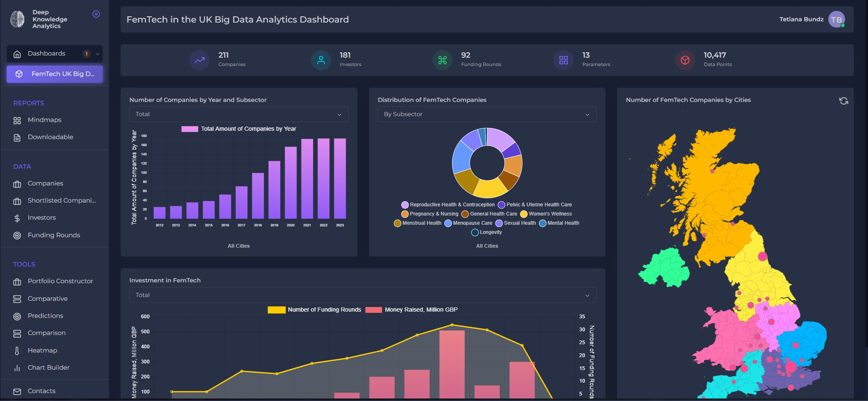This screenshot has height=401, width=868.
Task: Click the 2021 bar in companies chart
Action: point(307,179)
